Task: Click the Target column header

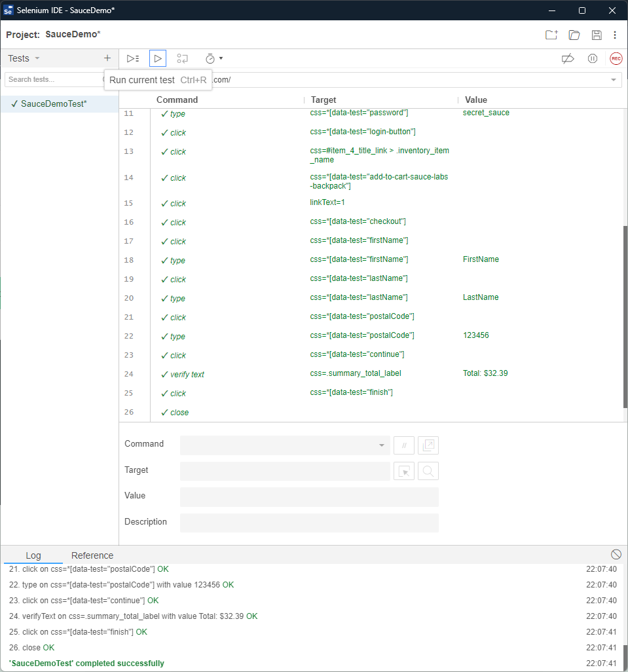Action: (323, 100)
